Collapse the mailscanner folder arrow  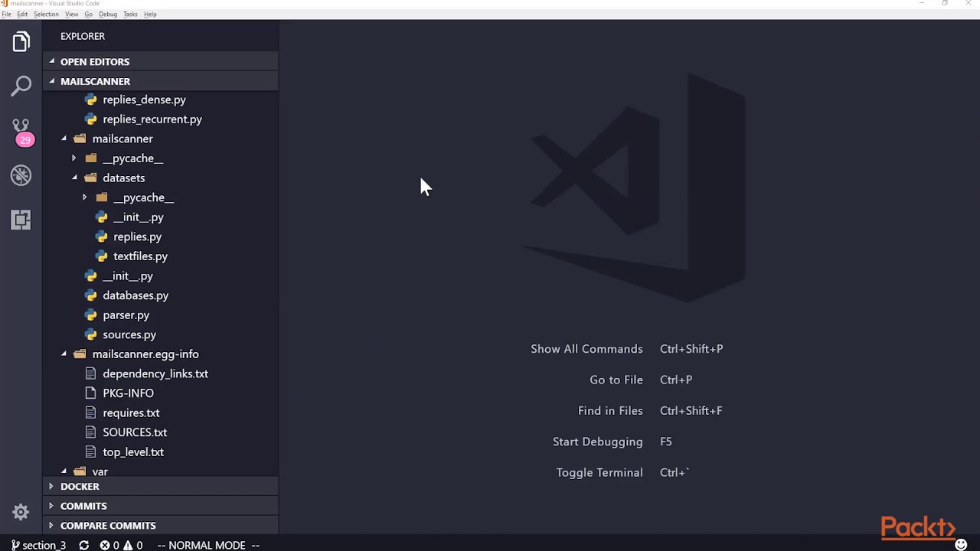coord(64,139)
